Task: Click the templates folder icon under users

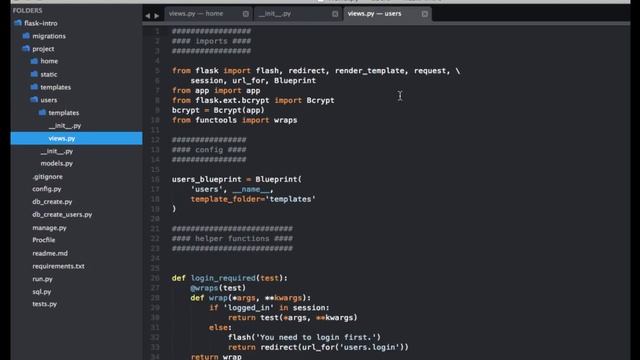Action: coord(42,112)
